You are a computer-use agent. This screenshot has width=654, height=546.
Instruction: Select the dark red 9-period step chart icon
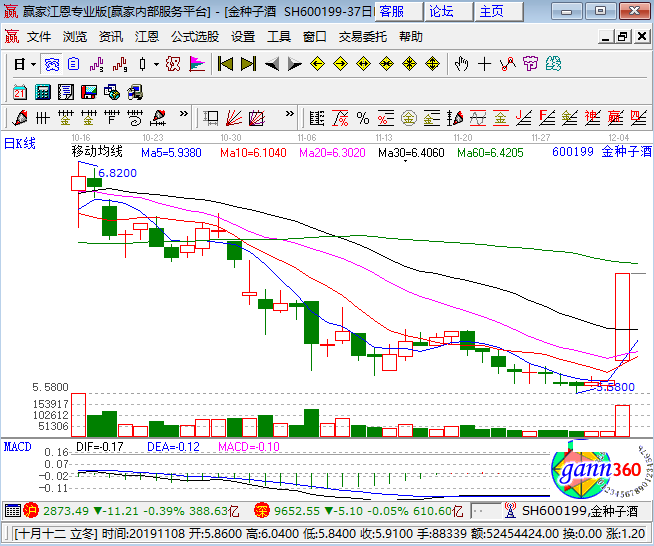pyautogui.click(x=120, y=64)
